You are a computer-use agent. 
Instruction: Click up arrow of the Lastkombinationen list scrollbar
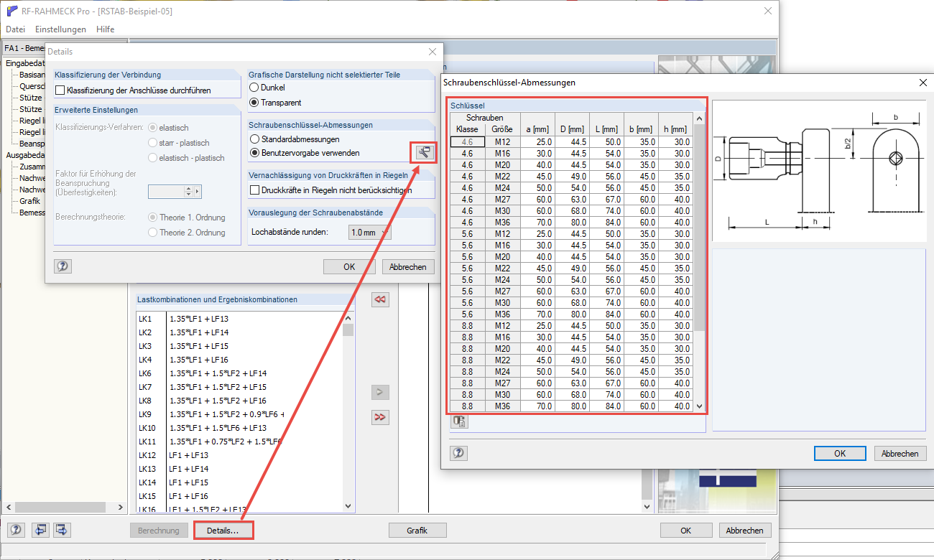[x=348, y=318]
